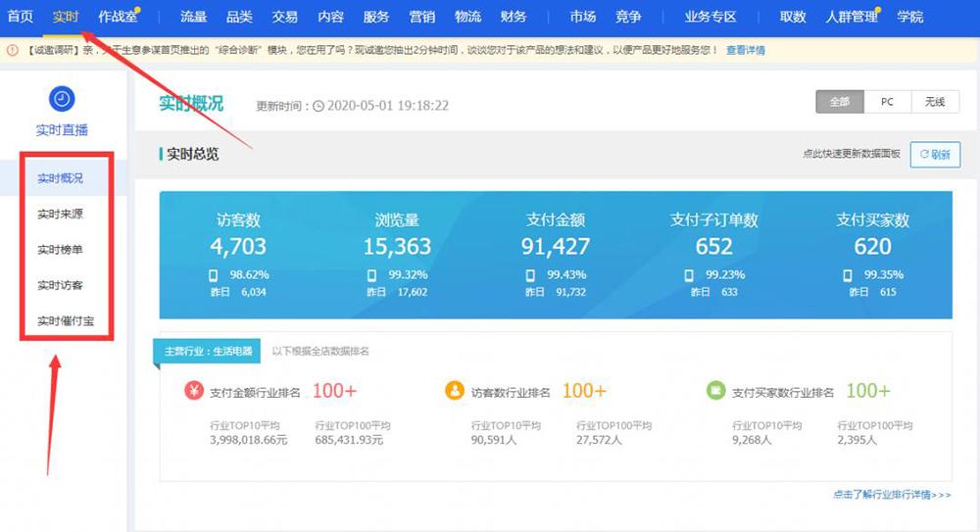Open the 流量 menu in top navigation

pyautogui.click(x=194, y=17)
